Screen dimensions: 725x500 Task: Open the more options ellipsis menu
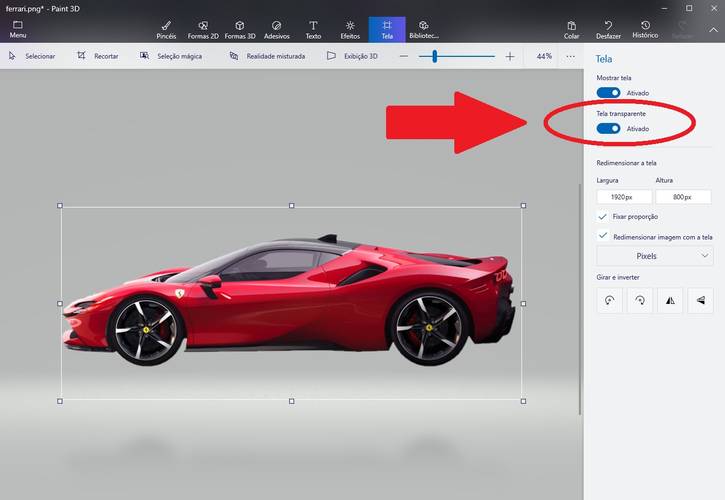571,56
